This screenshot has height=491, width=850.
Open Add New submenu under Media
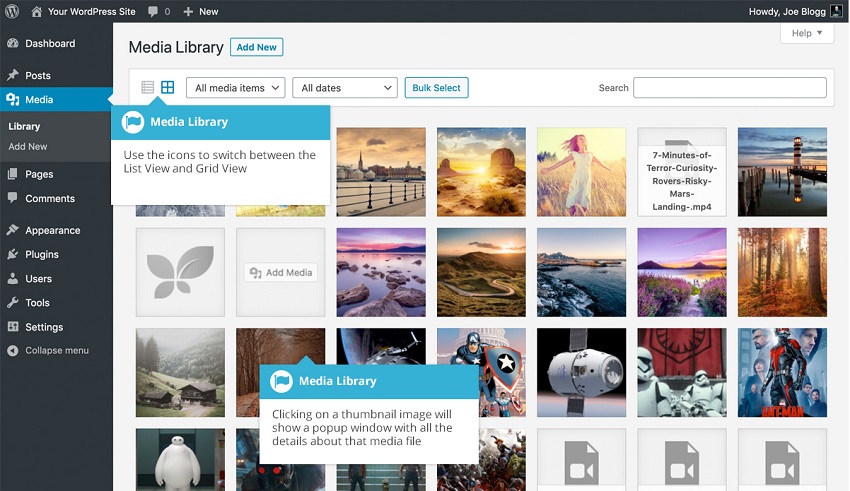[x=28, y=146]
